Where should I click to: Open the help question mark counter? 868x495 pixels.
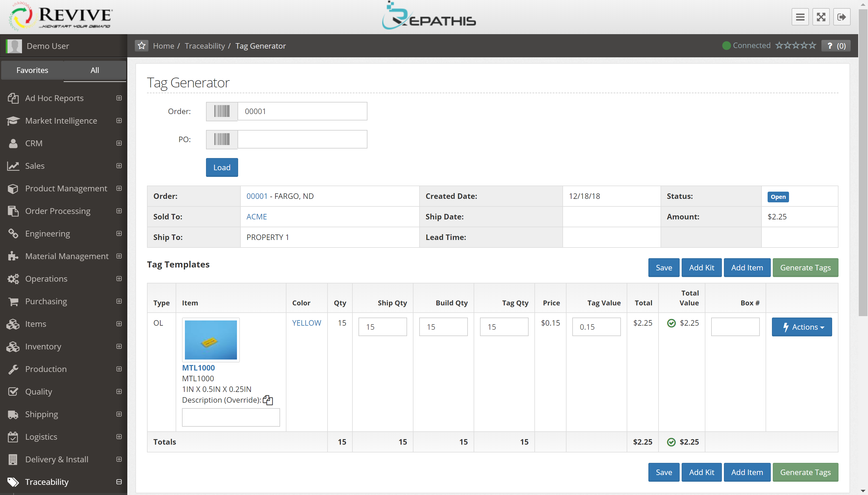coord(836,45)
